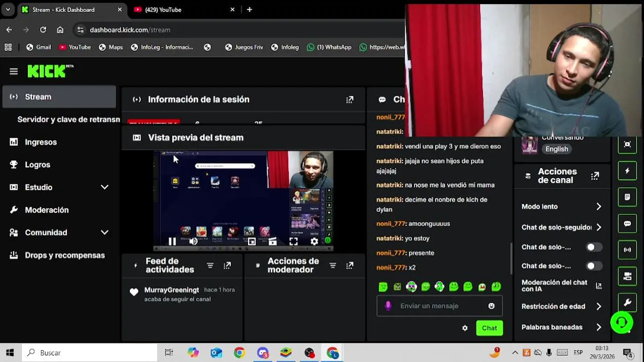Open the screen capture sidebar shortcut
This screenshot has height=362, width=644.
627,144
